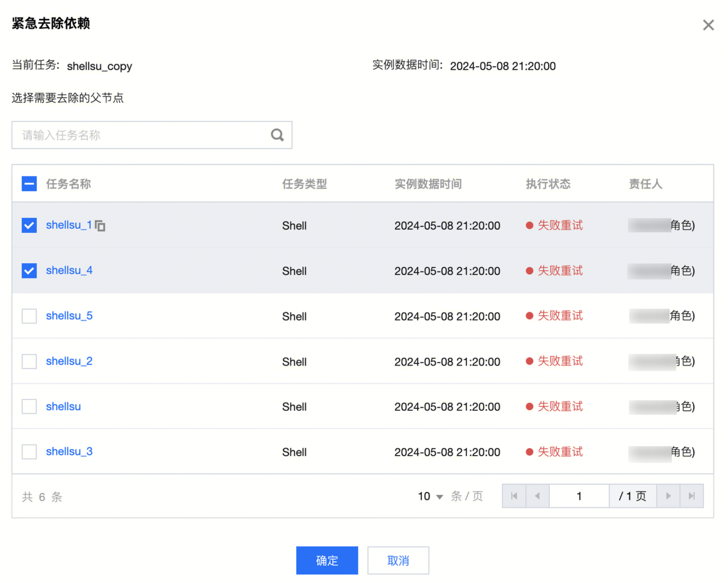Screen dimensions: 728x583
Task: Open the shellsu task link
Action: (63, 406)
